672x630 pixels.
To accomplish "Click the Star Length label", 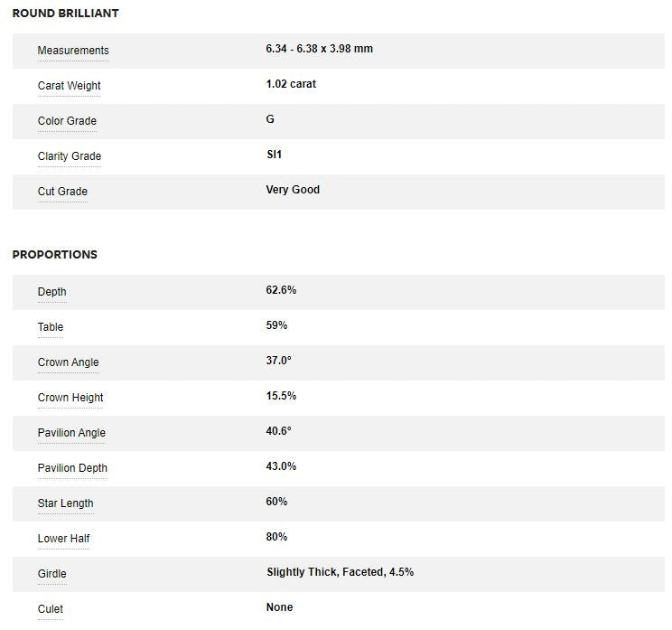I will (65, 503).
